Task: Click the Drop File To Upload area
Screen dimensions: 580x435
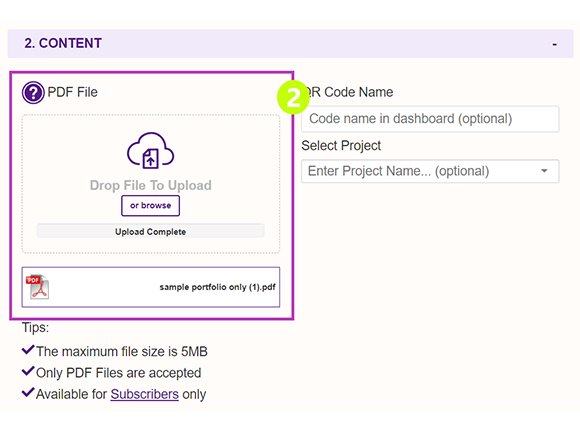Action: (151, 184)
